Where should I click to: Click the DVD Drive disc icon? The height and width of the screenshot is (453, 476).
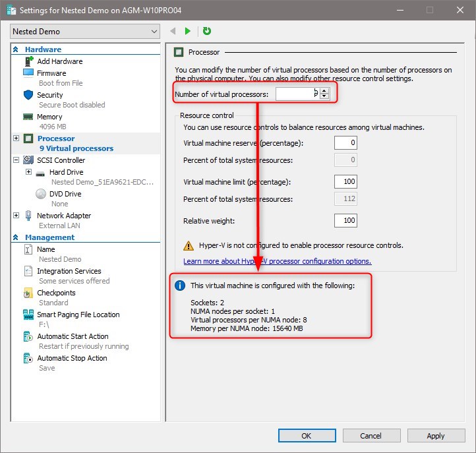(41, 194)
